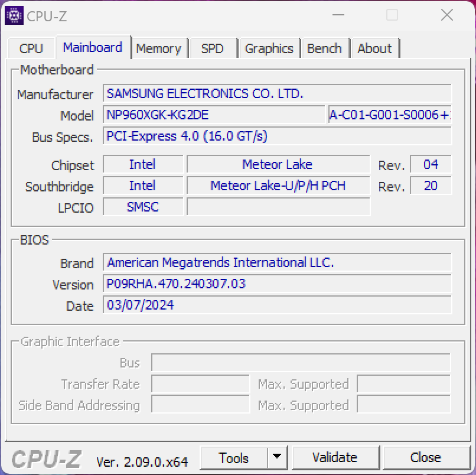Click Bus Specs value PCI-Express 4.0 (16.0 GT/s)
This screenshot has width=476, height=475.
point(277,136)
